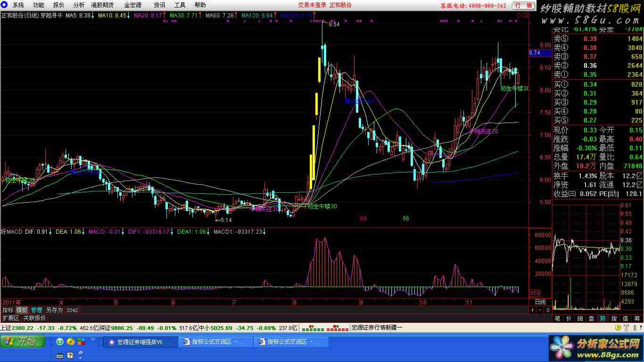Click the green browser quick launch icon
Image resolution: width=644 pixels, height=362 pixels.
[x=60, y=342]
